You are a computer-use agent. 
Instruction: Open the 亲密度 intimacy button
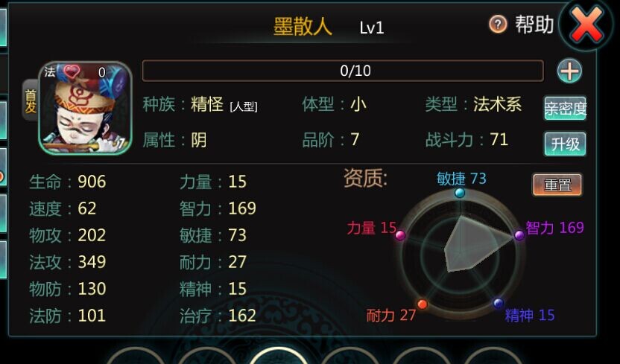565,108
